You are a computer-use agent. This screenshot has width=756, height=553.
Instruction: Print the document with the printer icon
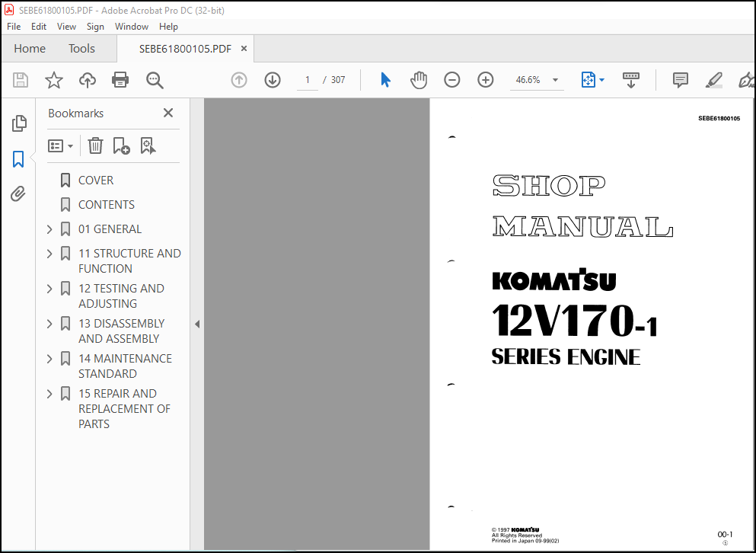click(120, 80)
